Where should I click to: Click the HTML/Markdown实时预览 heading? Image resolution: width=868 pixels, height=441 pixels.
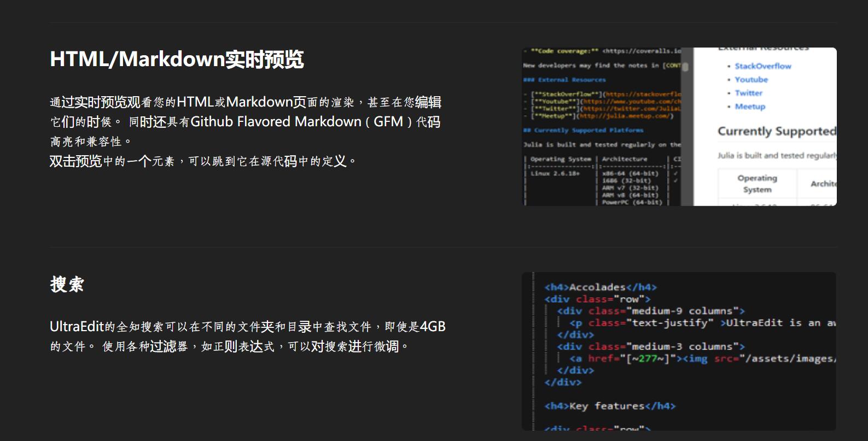tap(177, 59)
